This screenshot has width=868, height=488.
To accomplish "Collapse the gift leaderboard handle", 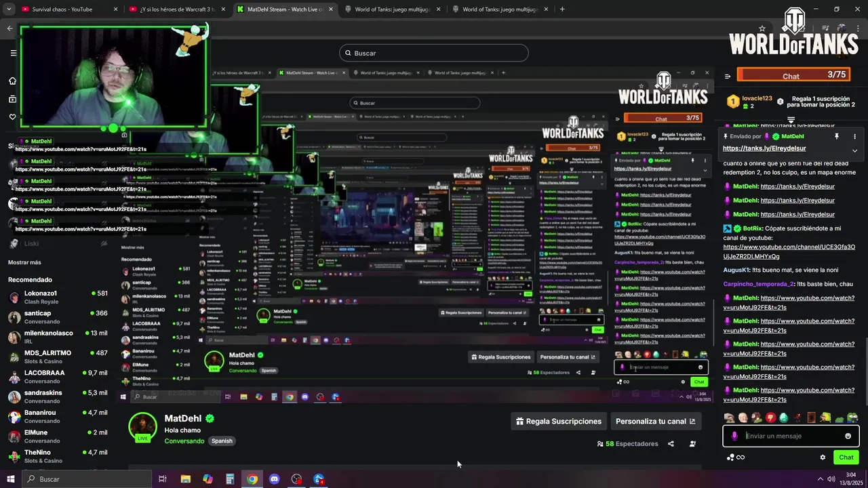I will click(x=791, y=120).
